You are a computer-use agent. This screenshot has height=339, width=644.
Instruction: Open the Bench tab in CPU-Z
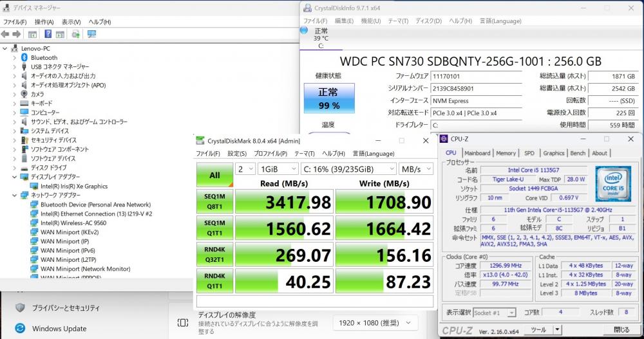tap(578, 153)
